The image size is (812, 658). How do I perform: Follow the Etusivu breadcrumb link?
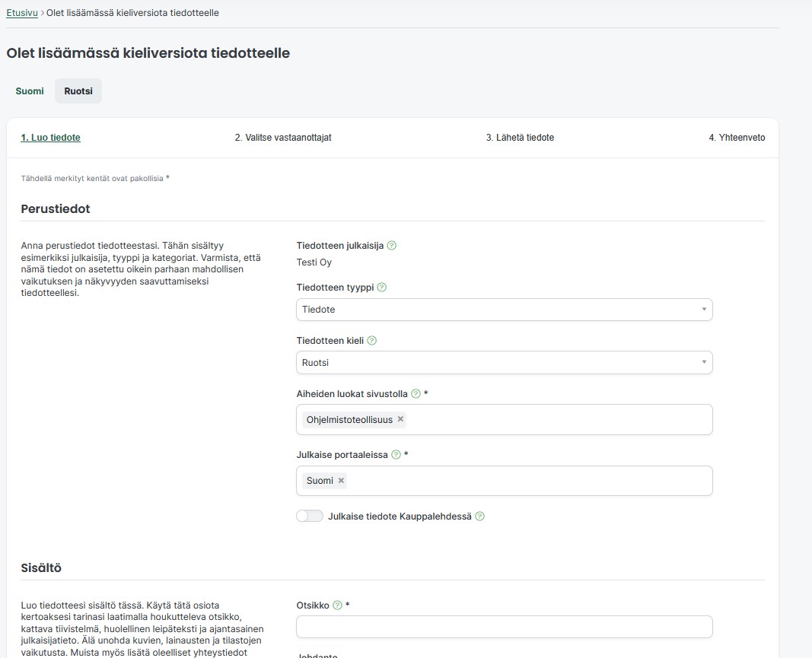click(x=22, y=13)
